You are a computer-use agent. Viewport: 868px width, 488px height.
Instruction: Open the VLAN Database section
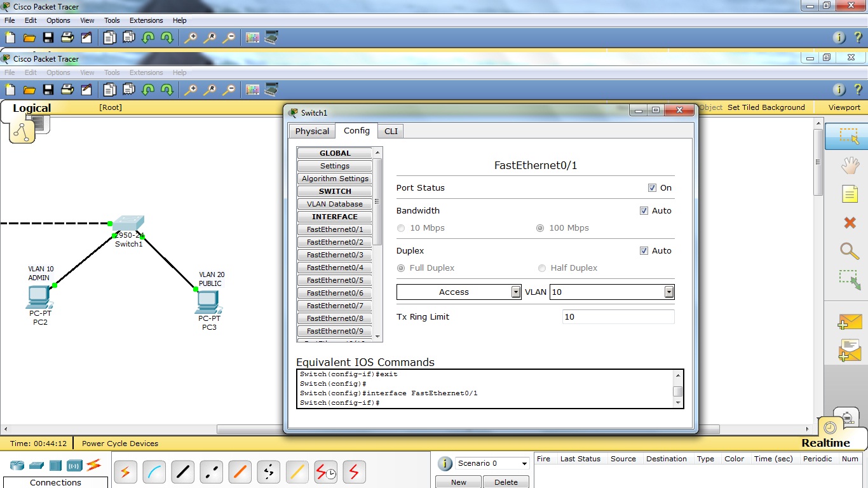tap(335, 204)
